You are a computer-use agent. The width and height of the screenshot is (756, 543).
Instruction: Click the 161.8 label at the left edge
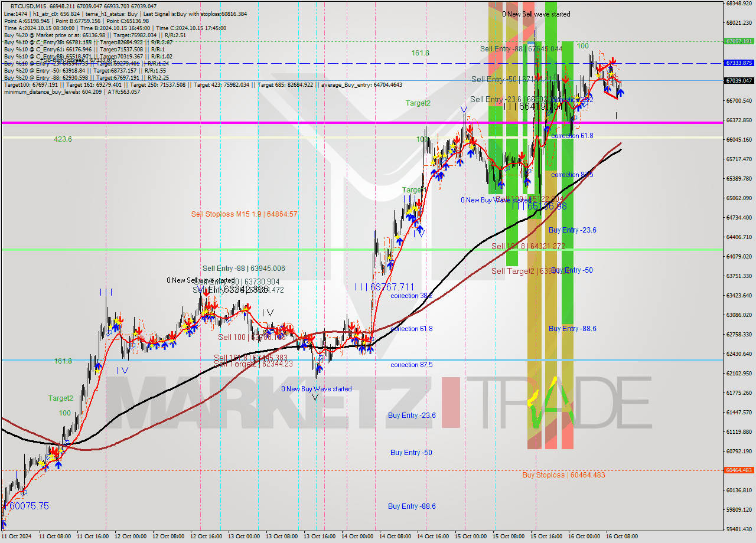pyautogui.click(x=63, y=361)
